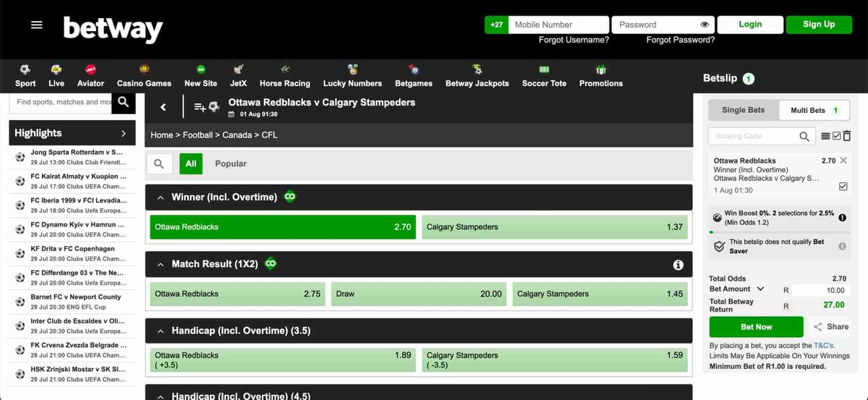Open Bet Saver info icon
Screen dimensions: 868x400
pos(842,246)
